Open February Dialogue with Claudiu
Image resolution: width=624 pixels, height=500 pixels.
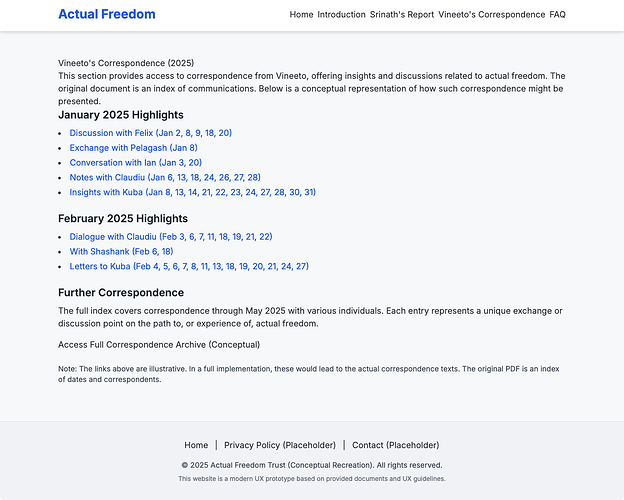(171, 237)
